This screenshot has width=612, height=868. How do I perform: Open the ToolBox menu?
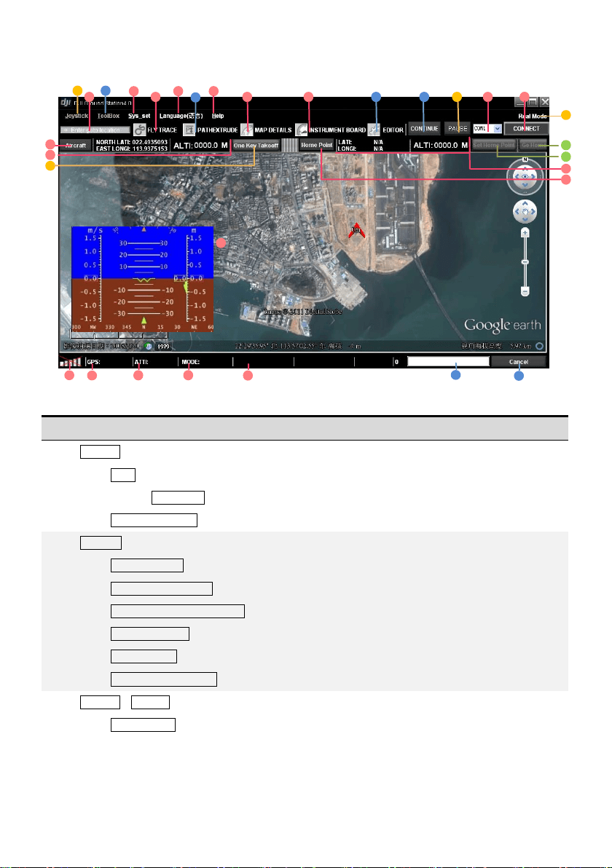109,116
